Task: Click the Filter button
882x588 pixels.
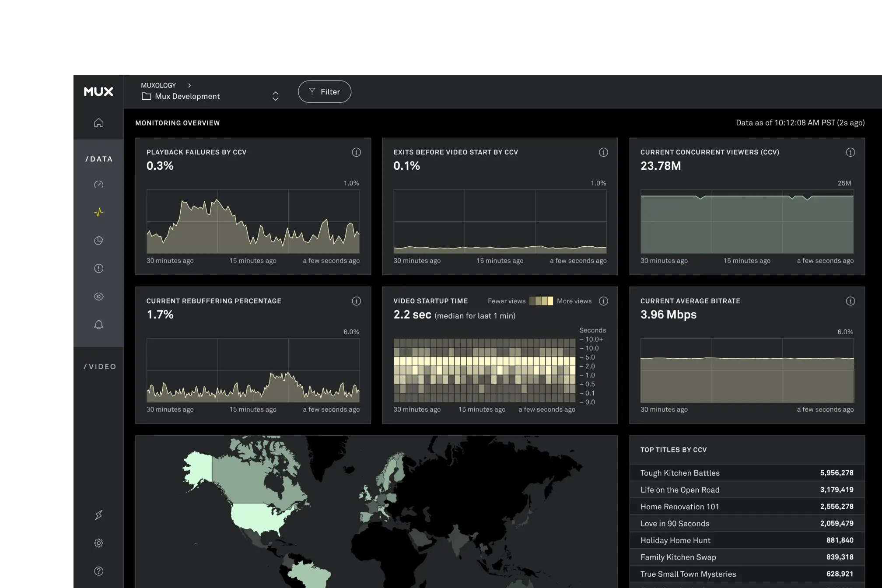Action: (324, 92)
